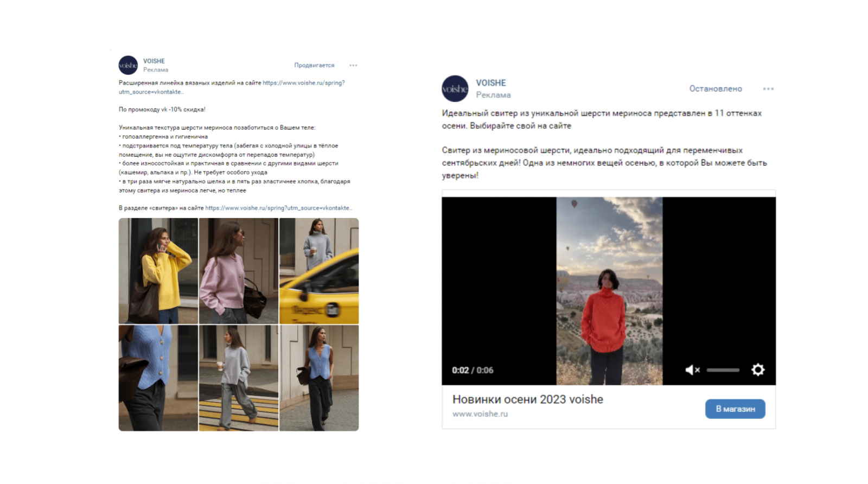
Task: Click the "Продвигается" status label
Action: [x=314, y=65]
